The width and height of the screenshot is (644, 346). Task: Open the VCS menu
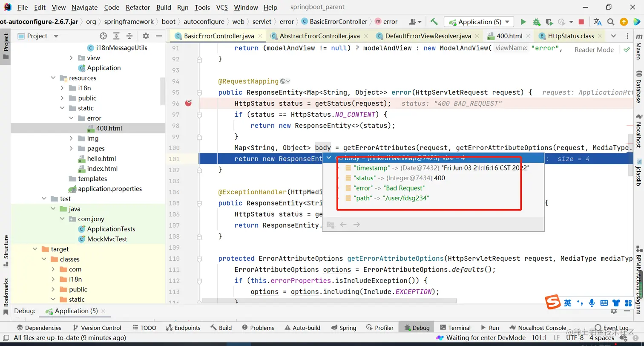click(222, 7)
